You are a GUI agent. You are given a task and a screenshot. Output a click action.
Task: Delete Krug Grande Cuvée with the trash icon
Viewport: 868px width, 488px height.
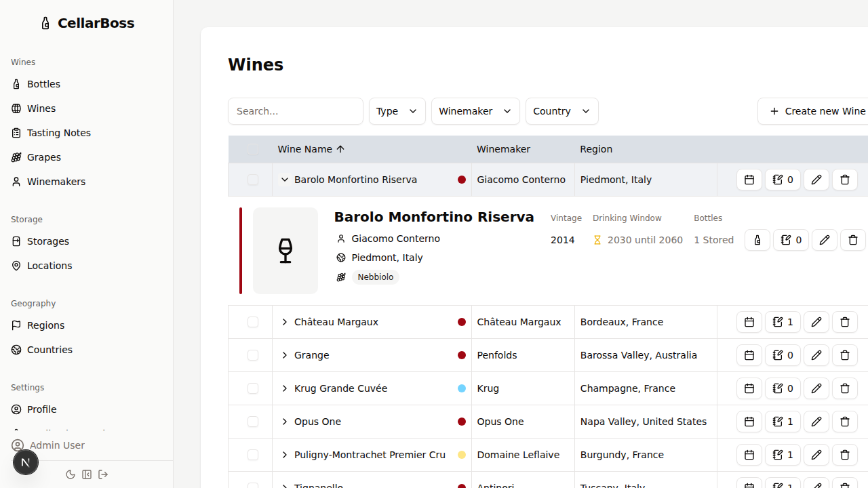844,388
